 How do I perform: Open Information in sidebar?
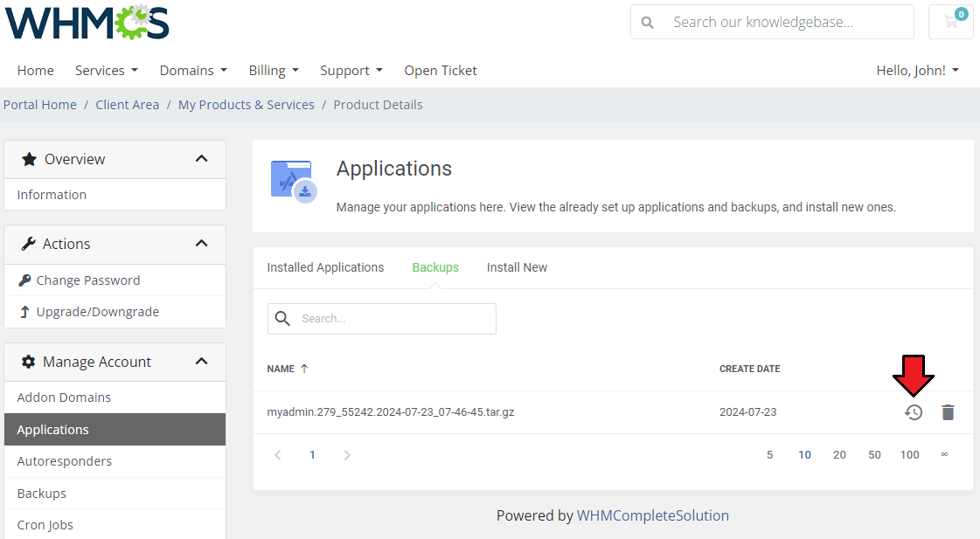coord(115,195)
